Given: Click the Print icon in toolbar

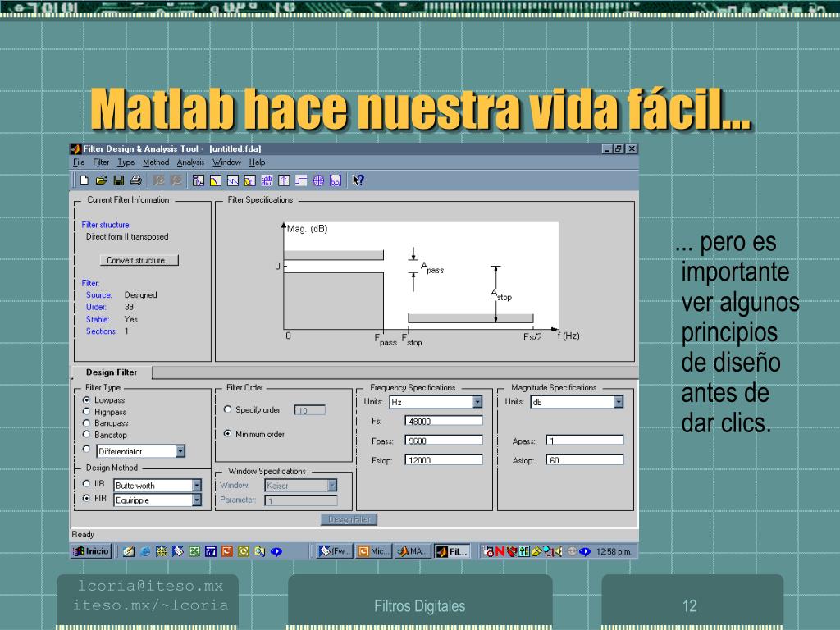Looking at the screenshot, I should 136,180.
